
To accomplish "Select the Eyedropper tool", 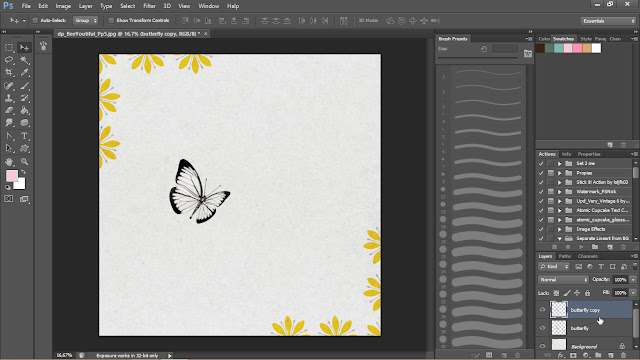I will [x=24, y=73].
